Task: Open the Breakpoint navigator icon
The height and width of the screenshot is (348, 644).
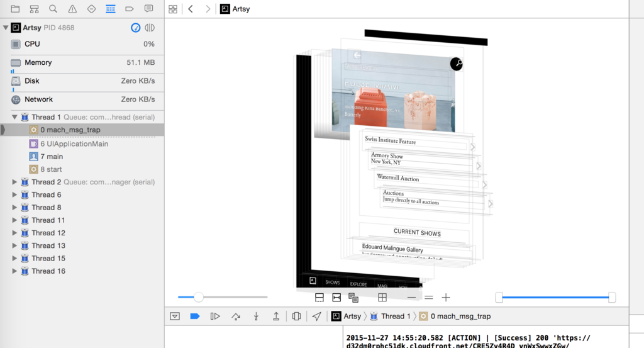Action: point(130,9)
